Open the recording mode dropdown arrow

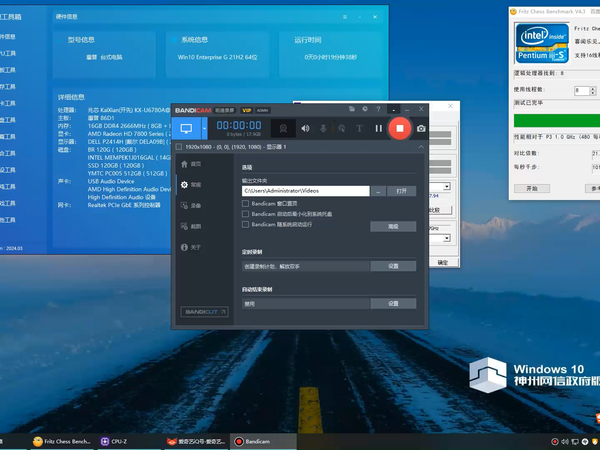point(204,129)
